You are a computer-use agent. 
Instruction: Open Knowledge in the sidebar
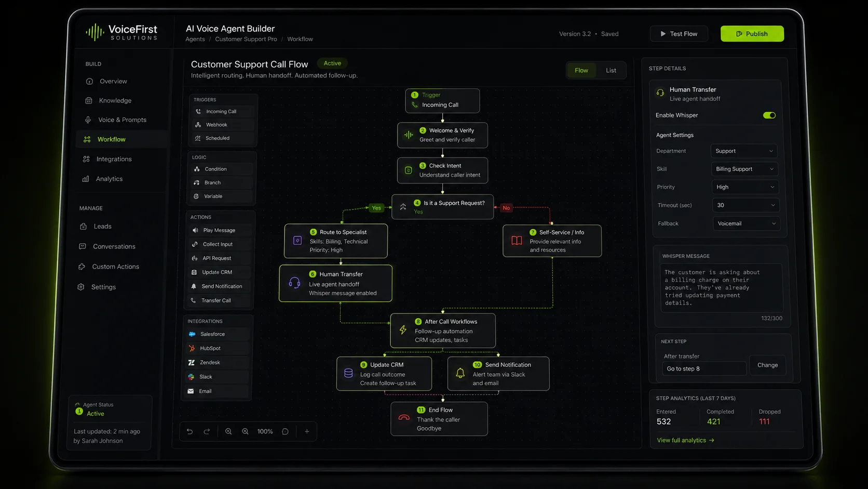115,101
